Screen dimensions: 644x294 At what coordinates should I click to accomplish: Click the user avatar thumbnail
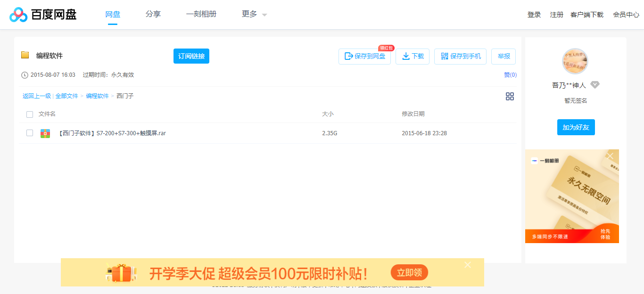[576, 61]
